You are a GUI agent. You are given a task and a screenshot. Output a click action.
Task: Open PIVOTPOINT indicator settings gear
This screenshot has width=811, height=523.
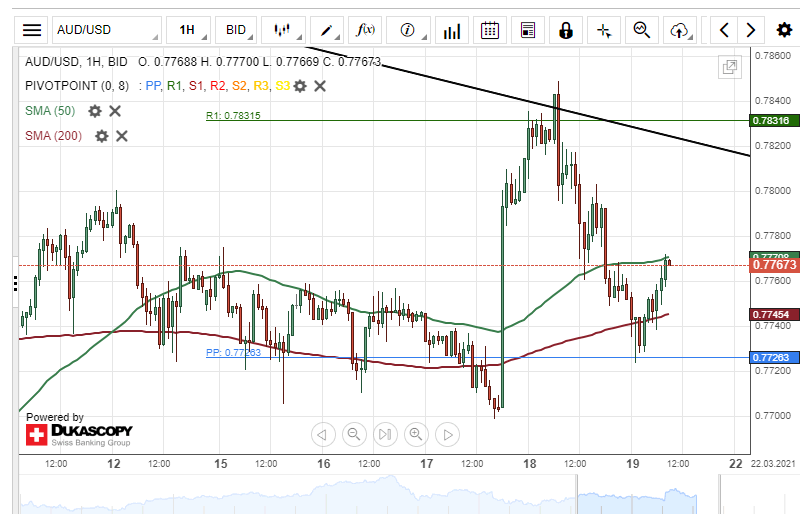(300, 86)
